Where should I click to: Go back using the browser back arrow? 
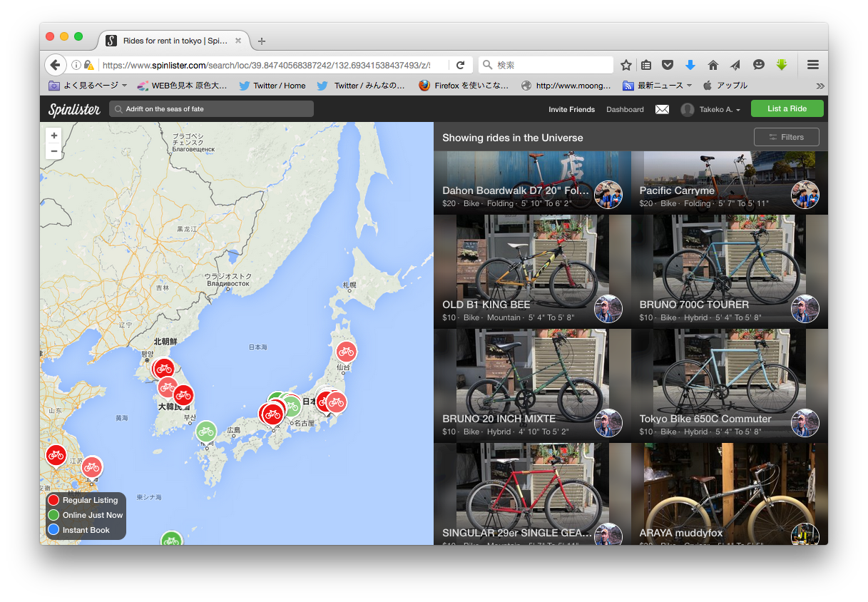(55, 65)
